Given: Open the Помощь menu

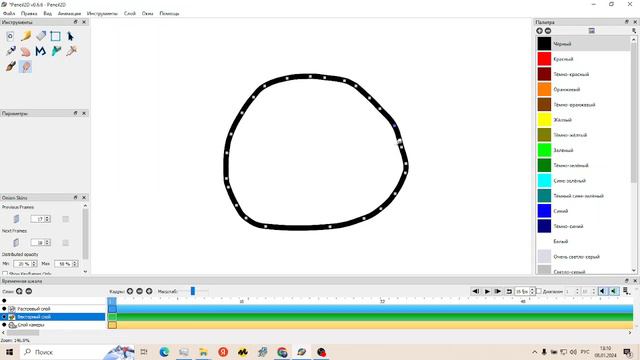Looking at the screenshot, I should 169,13.
